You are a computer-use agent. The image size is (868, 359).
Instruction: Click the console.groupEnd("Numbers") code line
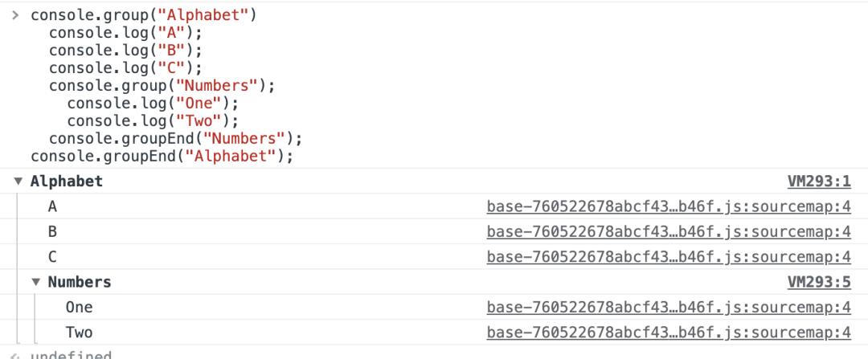[174, 138]
